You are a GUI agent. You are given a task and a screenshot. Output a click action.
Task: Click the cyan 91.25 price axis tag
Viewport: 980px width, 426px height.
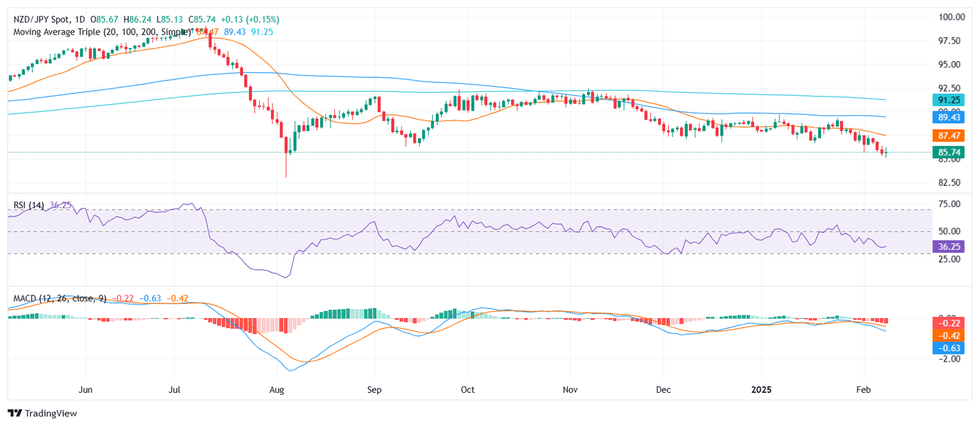click(x=948, y=100)
